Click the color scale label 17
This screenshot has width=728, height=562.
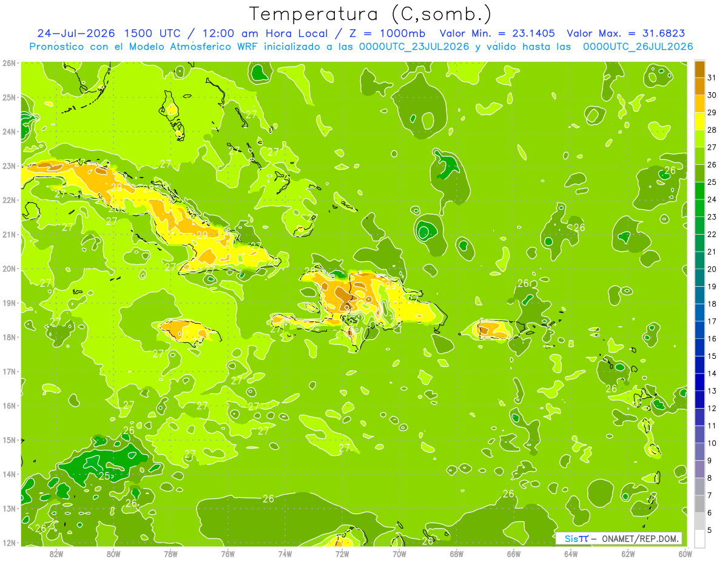712,321
